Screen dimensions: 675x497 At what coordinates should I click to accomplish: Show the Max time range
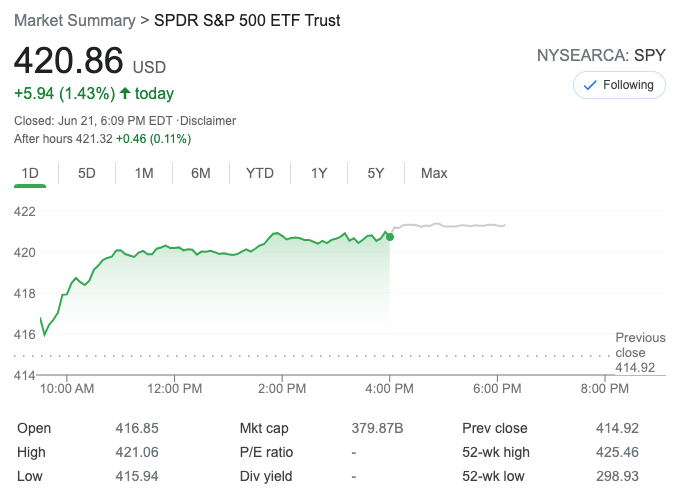coord(434,173)
